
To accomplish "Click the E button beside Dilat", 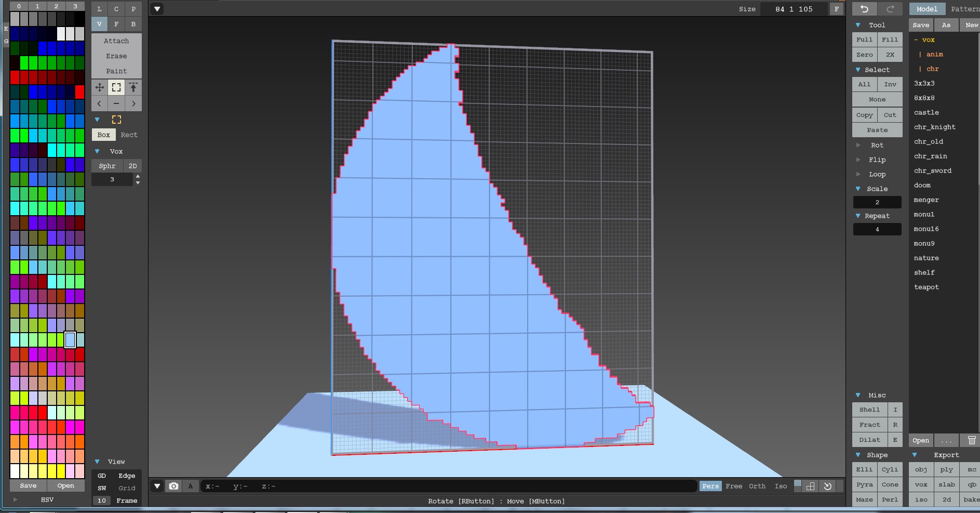I will (x=895, y=440).
